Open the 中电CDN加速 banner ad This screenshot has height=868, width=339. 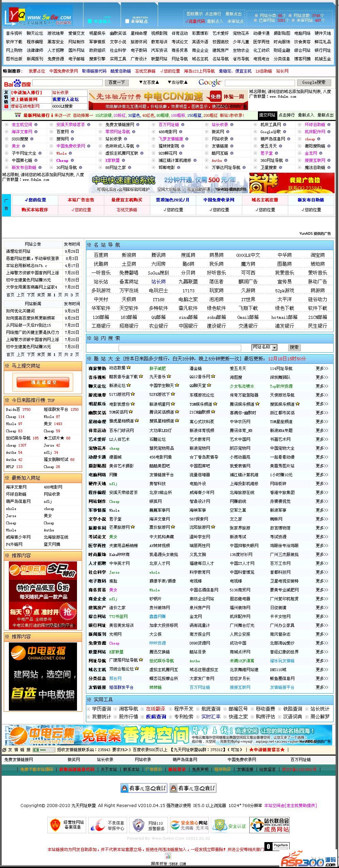168,100
